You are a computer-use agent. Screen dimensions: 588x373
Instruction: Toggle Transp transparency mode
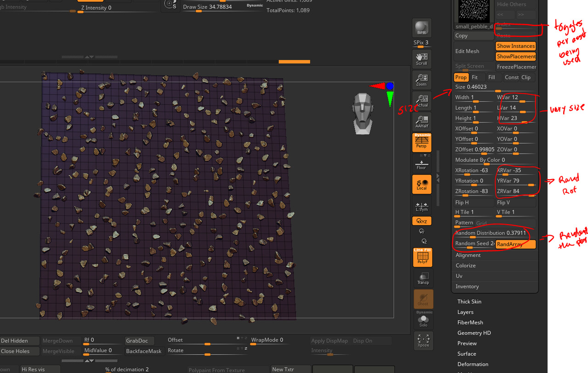click(423, 278)
